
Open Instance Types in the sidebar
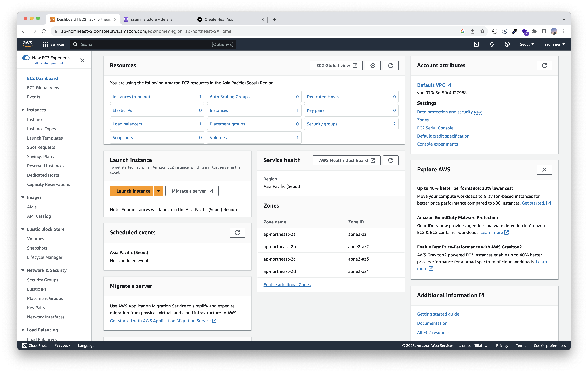pos(41,129)
